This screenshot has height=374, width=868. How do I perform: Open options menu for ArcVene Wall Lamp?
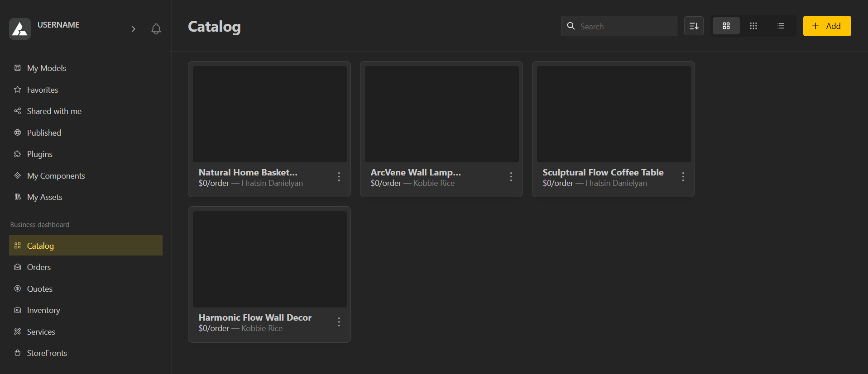511,177
